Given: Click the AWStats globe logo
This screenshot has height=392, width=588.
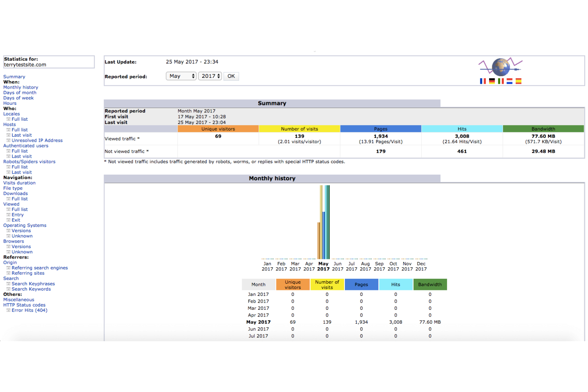Looking at the screenshot, I should [x=501, y=67].
